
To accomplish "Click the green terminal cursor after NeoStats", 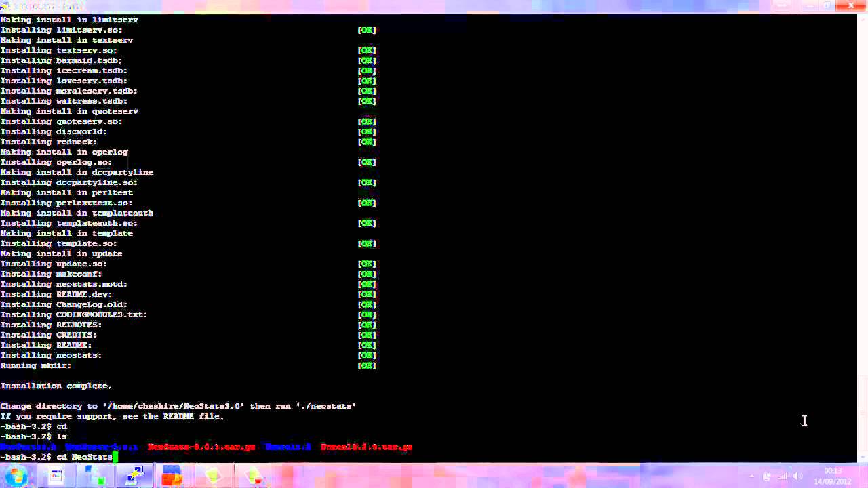I will (x=116, y=457).
